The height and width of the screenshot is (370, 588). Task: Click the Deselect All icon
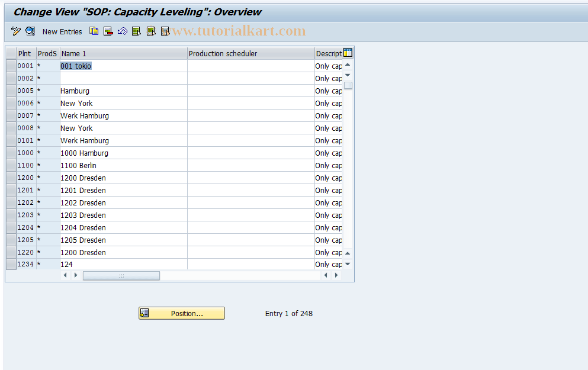coord(165,31)
